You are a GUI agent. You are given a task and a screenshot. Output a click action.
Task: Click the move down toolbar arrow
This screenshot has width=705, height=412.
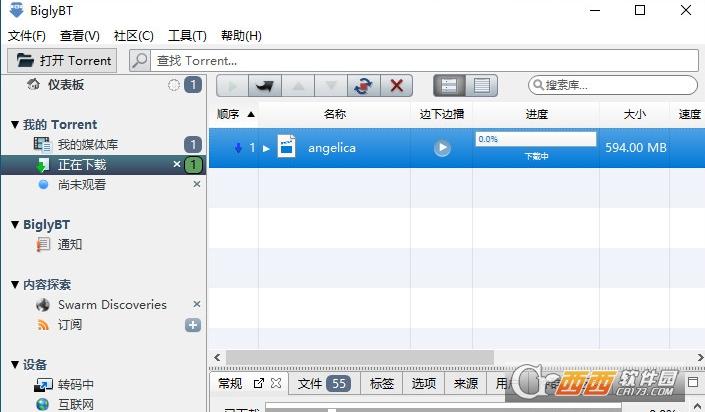point(331,85)
